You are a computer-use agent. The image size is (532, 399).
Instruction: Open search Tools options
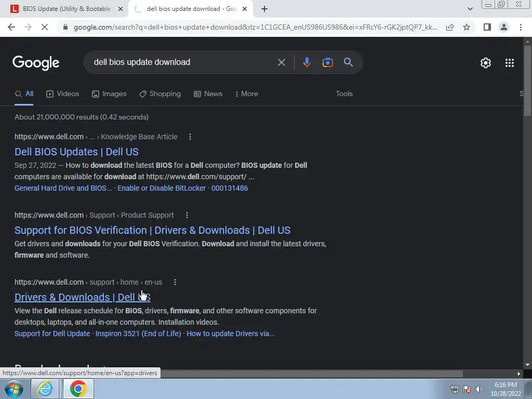(x=344, y=94)
